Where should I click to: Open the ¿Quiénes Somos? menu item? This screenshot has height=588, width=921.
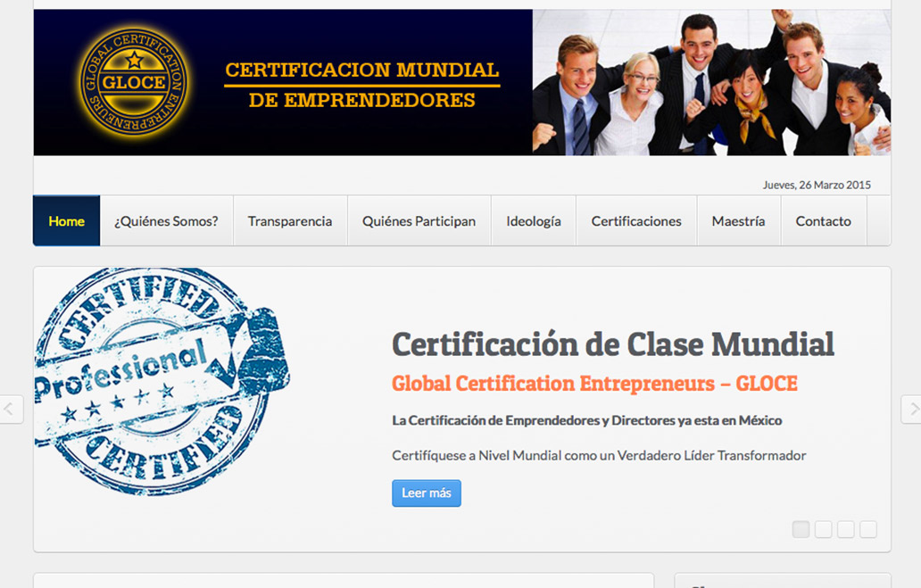pos(166,221)
